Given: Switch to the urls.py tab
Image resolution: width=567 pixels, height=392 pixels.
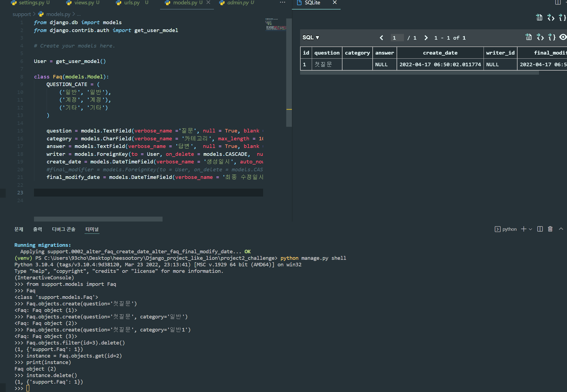Looking at the screenshot, I should tap(132, 3).
